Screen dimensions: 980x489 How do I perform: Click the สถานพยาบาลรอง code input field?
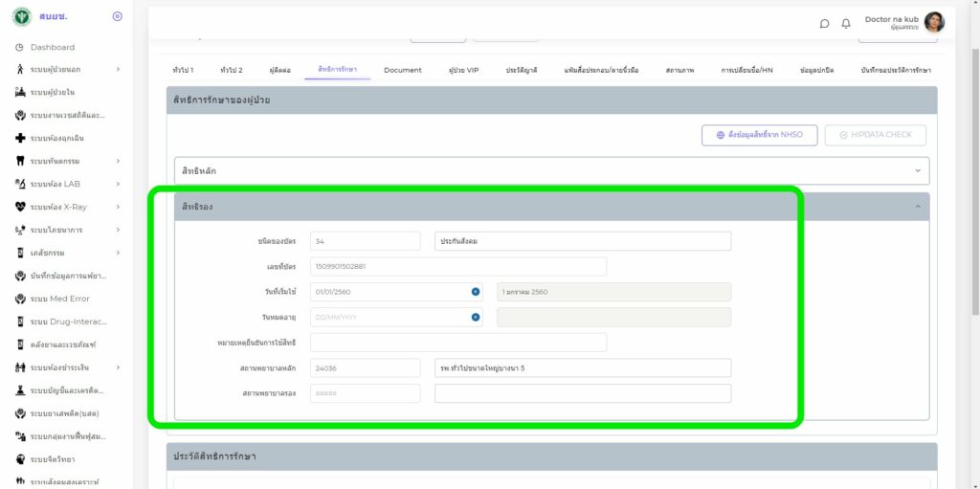365,393
